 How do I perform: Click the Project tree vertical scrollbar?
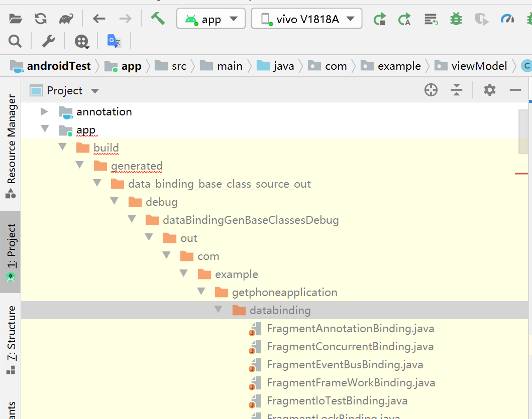point(523,132)
